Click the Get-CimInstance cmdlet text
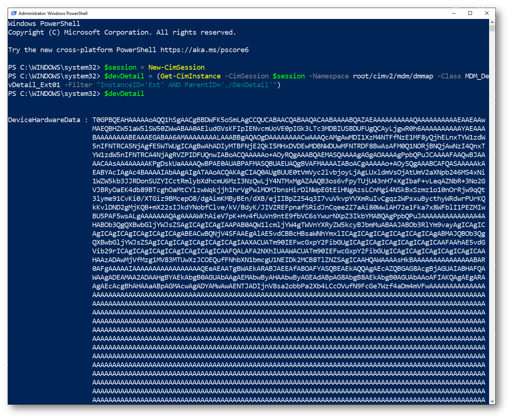The image size is (511, 420). 190,76
